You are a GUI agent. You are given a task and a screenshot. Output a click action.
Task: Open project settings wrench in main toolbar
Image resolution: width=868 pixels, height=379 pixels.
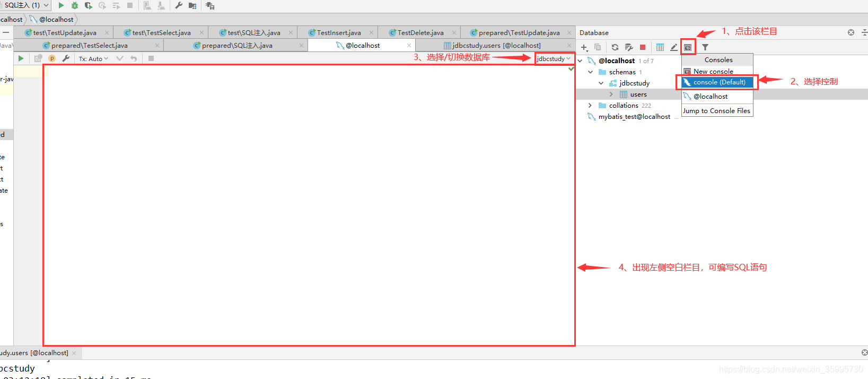point(179,5)
